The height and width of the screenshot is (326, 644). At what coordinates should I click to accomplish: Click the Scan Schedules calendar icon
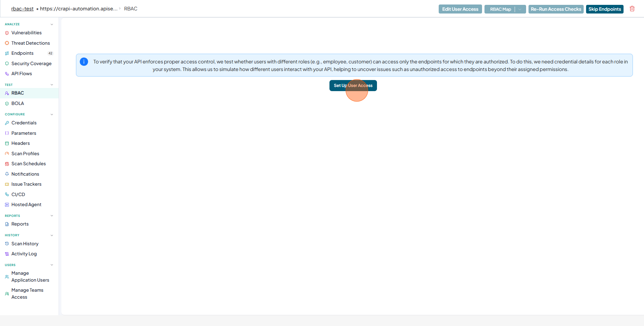tap(7, 164)
